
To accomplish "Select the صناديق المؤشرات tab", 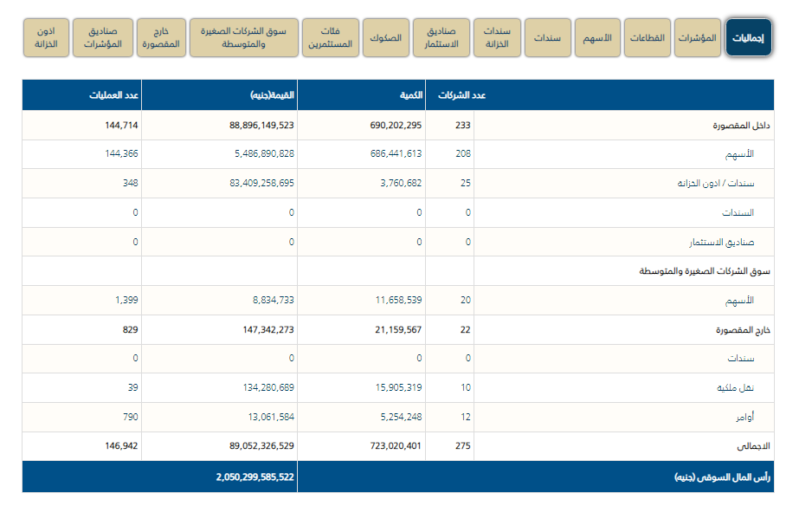I will tap(103, 37).
